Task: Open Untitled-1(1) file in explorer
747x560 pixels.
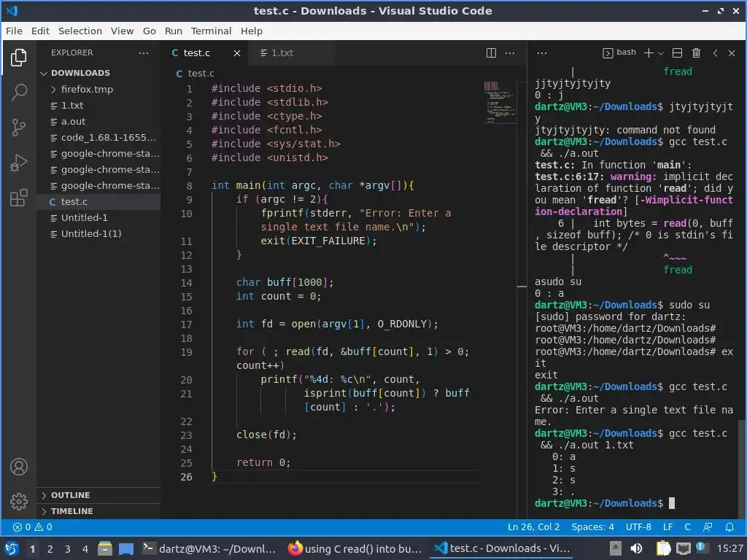Action: click(x=99, y=234)
